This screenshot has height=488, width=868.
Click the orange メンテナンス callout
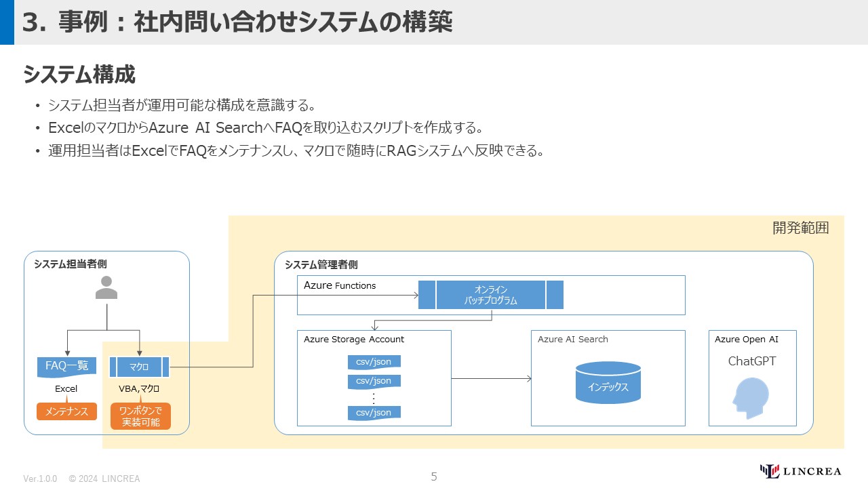tap(66, 411)
